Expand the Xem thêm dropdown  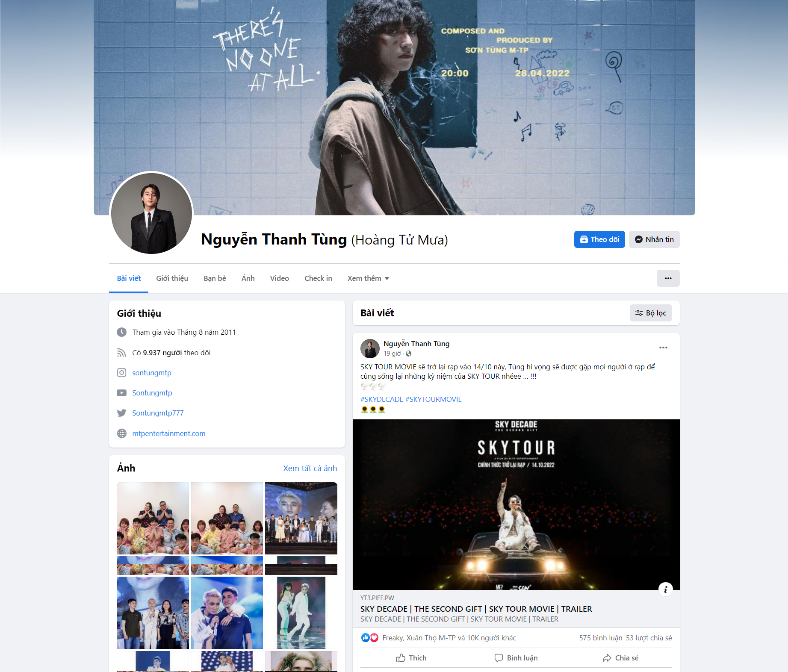[368, 278]
